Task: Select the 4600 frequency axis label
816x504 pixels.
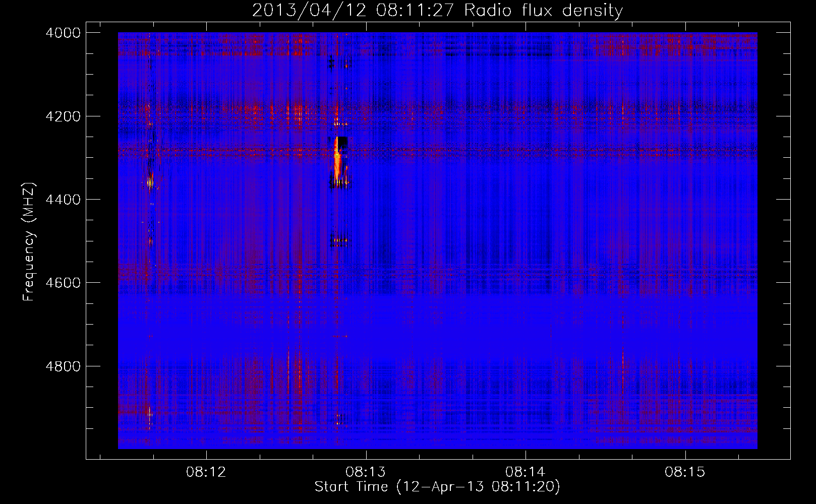Action: click(63, 283)
